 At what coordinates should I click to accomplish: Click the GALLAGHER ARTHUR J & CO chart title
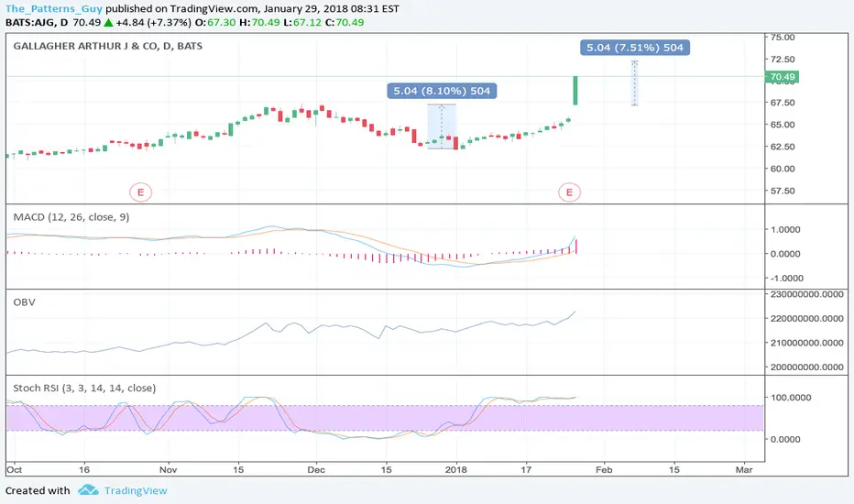point(108,46)
